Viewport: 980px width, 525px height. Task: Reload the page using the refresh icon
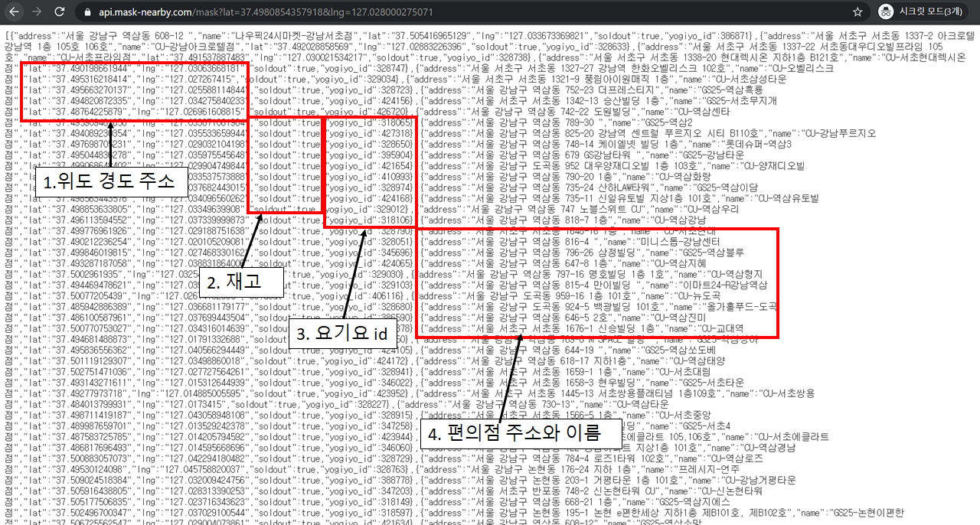(61, 12)
